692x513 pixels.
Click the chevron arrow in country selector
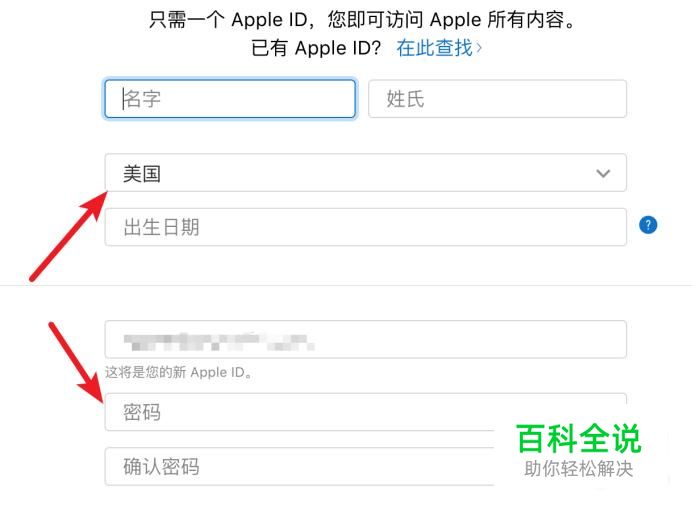coord(603,173)
